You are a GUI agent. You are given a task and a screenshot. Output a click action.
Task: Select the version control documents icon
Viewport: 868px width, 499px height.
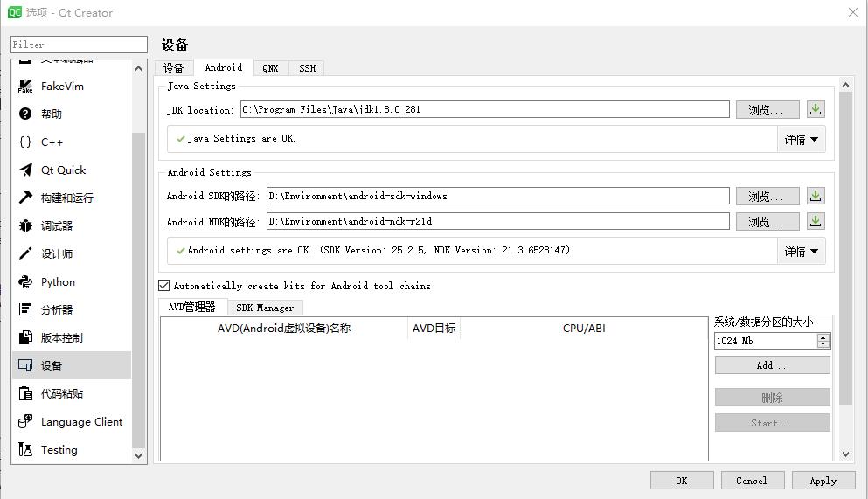coord(25,337)
